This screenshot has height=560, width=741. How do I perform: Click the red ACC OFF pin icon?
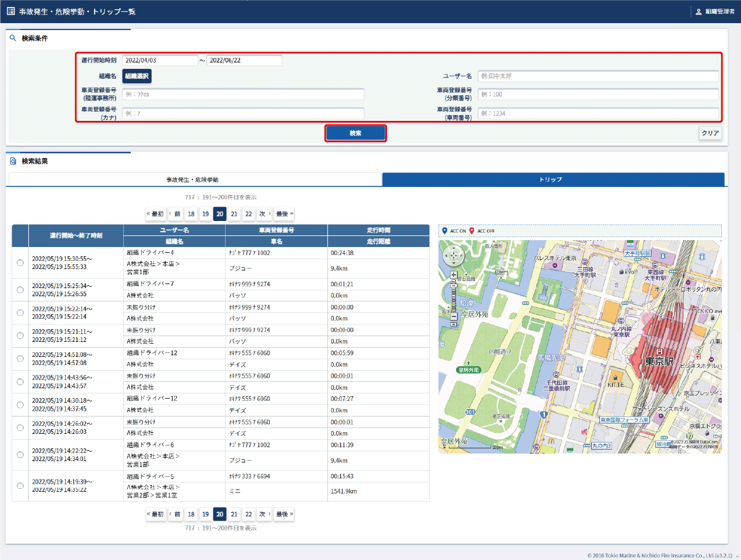pyautogui.click(x=471, y=231)
